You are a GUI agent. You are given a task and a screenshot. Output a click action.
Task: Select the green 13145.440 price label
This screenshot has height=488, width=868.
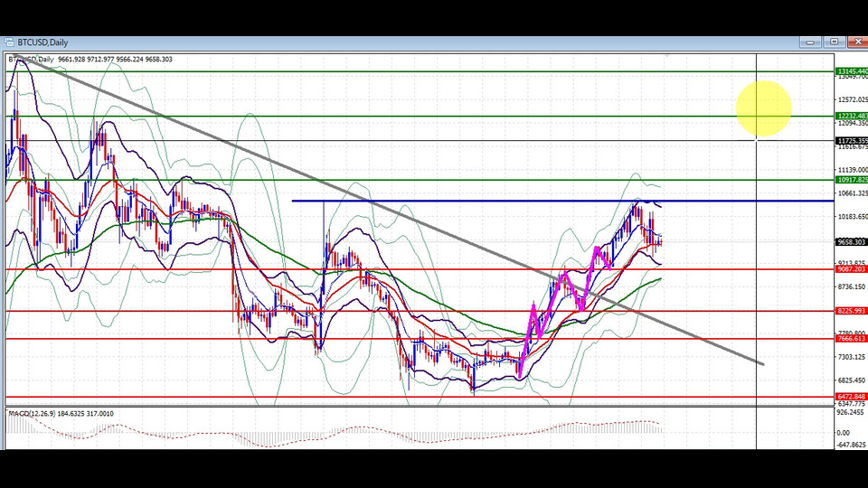(852, 71)
